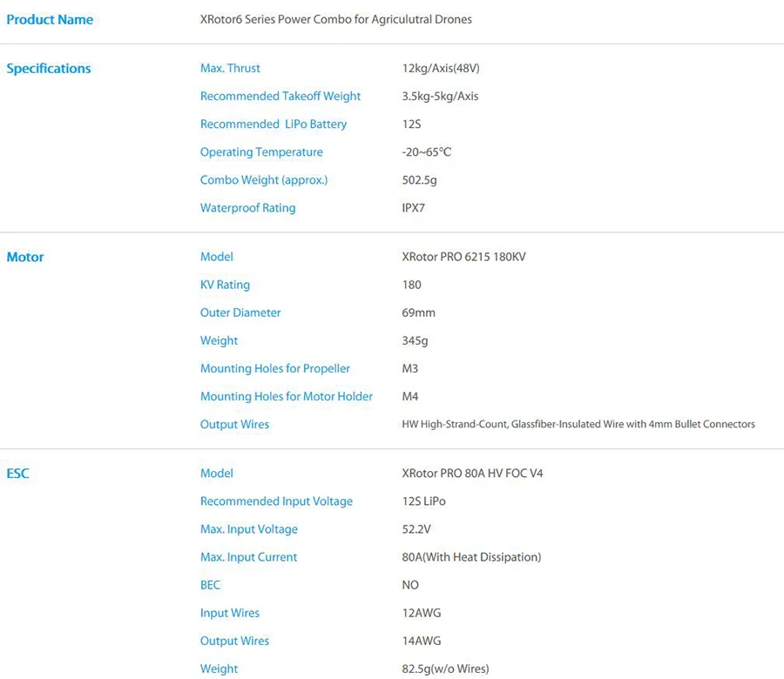The image size is (784, 679).
Task: Select the '12S LiPo' value
Action: click(x=424, y=501)
